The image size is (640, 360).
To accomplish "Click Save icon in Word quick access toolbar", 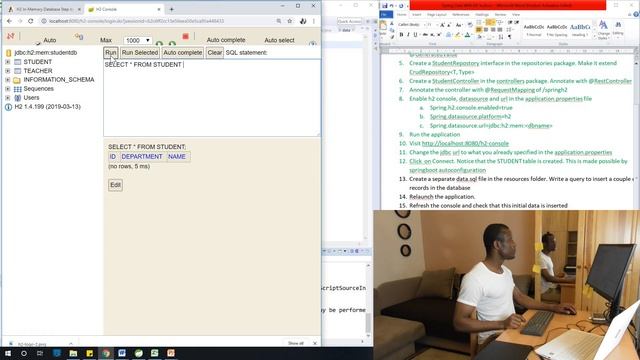I will [x=384, y=5].
